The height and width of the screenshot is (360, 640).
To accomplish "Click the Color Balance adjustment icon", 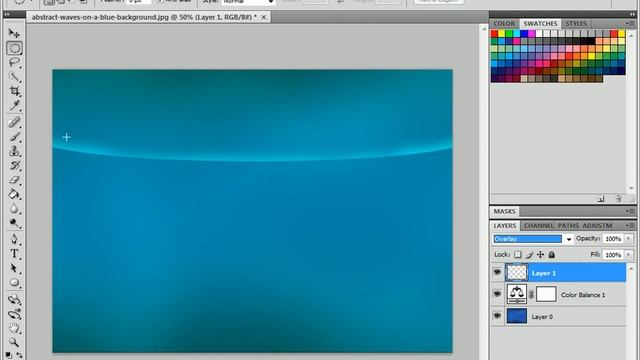I will [x=516, y=294].
